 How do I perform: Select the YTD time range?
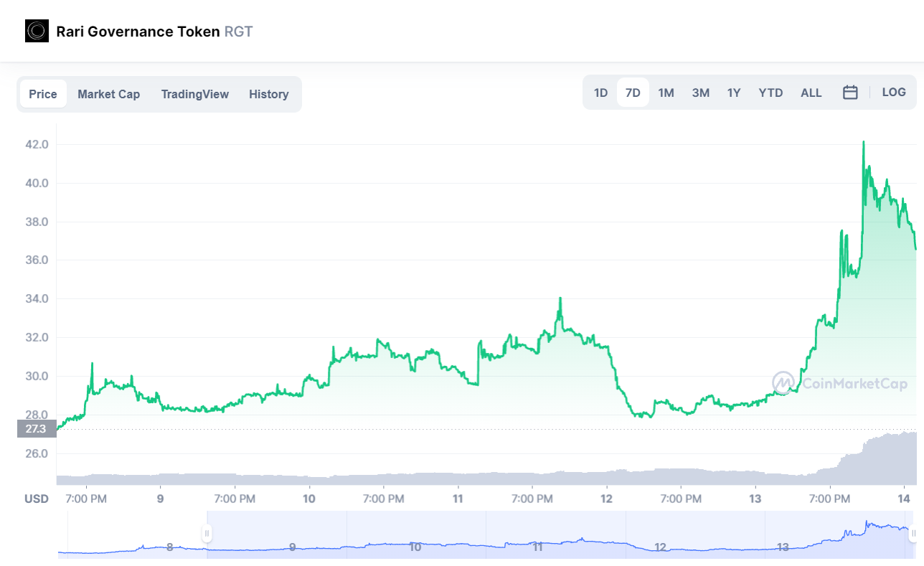tap(771, 93)
